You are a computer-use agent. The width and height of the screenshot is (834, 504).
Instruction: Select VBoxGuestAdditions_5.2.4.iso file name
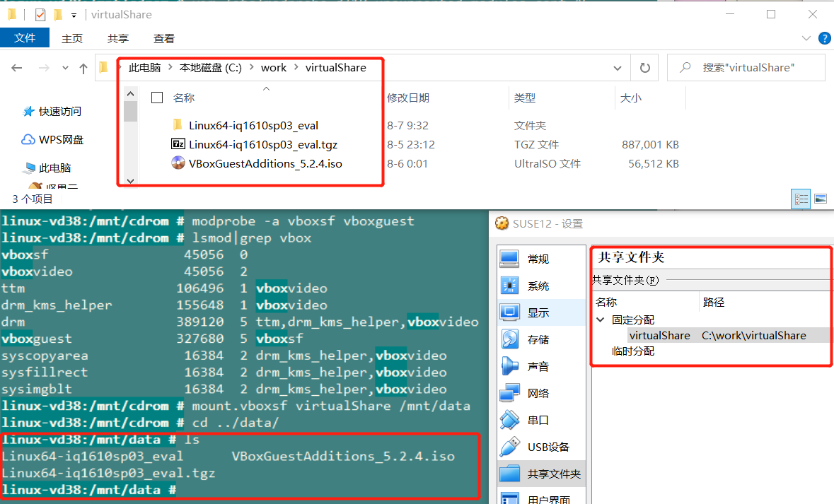pos(265,163)
